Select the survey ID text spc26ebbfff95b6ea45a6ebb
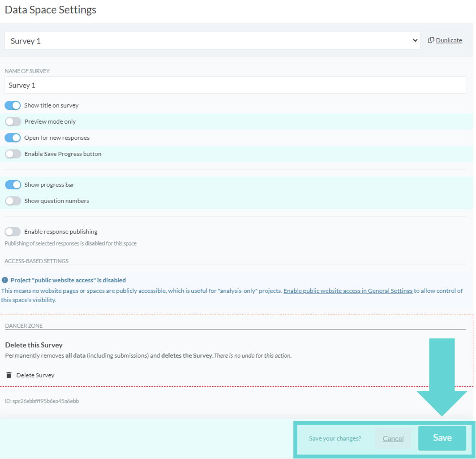Image resolution: width=476 pixels, height=459 pixels. [46, 401]
